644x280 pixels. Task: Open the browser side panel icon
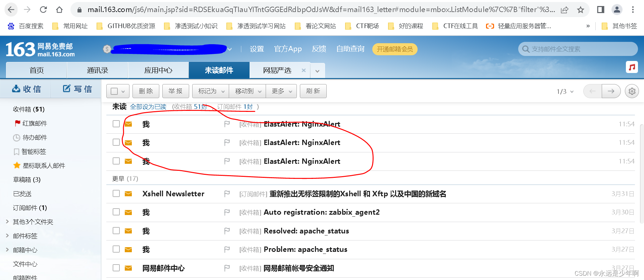coord(601,10)
